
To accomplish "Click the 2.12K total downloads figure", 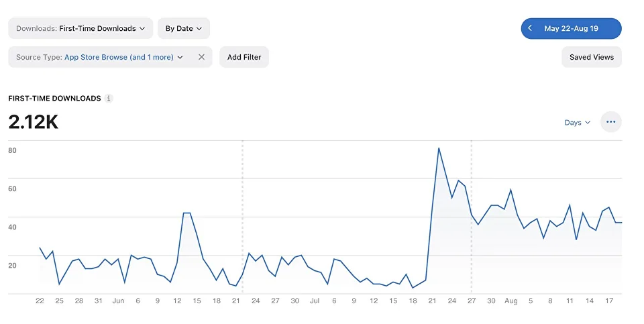I will point(34,122).
